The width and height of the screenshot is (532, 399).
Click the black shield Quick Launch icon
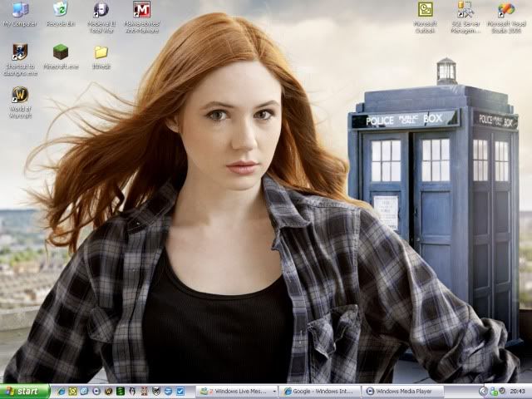point(156,392)
